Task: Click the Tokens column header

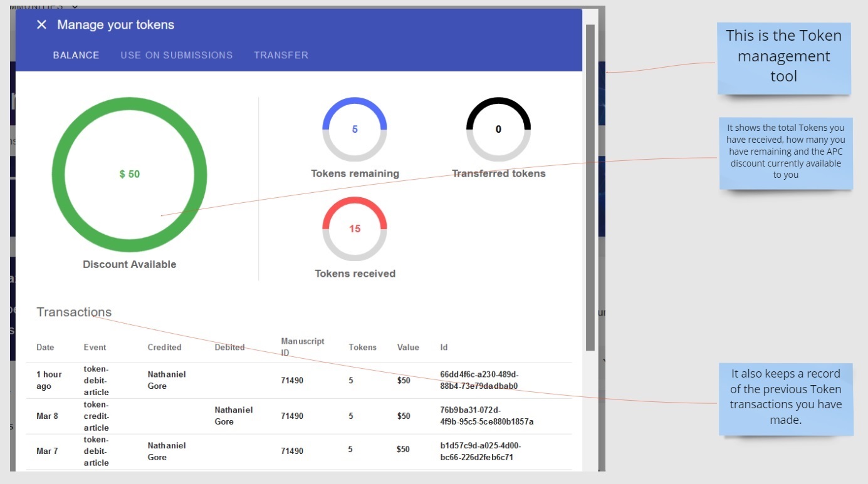Action: pyautogui.click(x=362, y=348)
